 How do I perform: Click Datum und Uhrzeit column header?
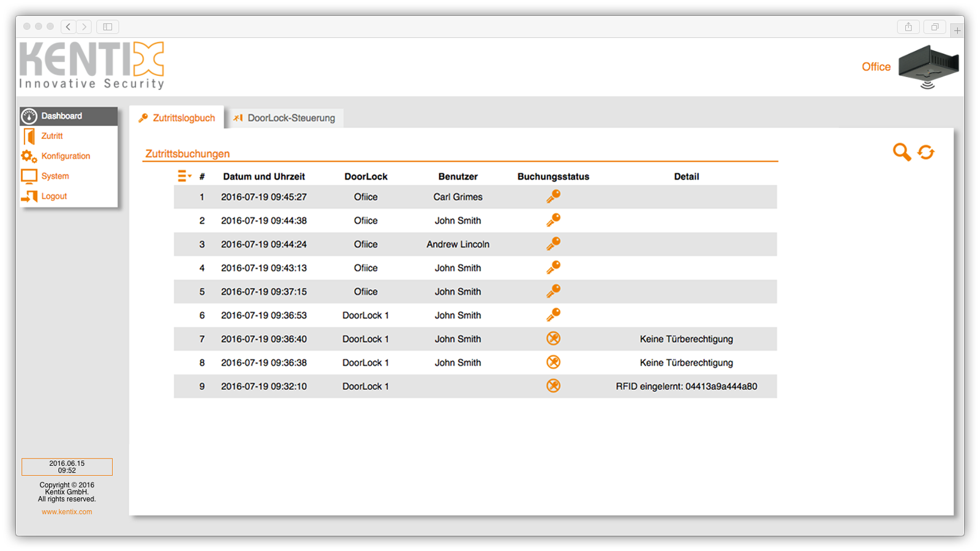(264, 176)
